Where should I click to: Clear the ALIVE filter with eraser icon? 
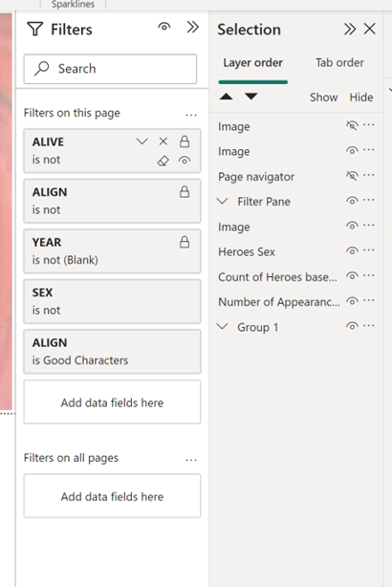(163, 161)
